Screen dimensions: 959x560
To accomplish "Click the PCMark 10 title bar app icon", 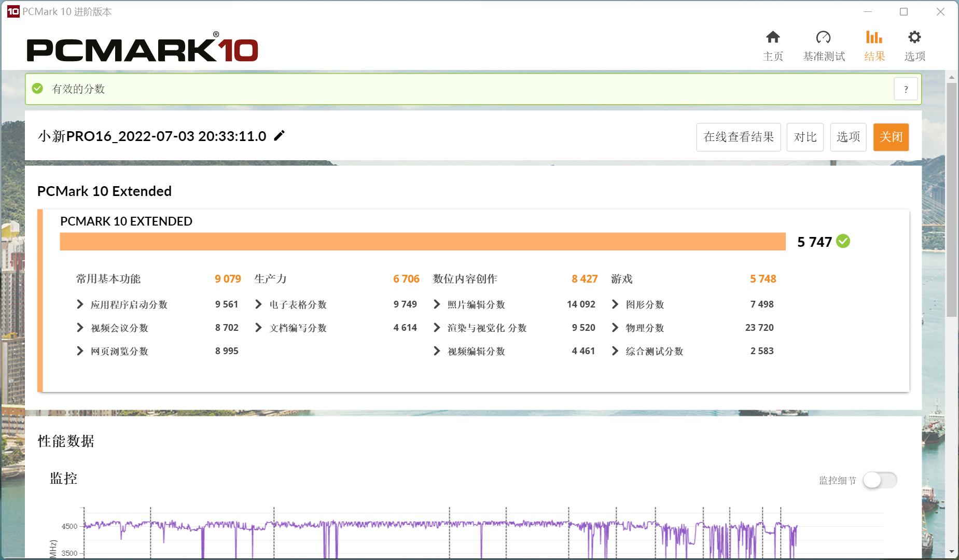I will [x=13, y=11].
